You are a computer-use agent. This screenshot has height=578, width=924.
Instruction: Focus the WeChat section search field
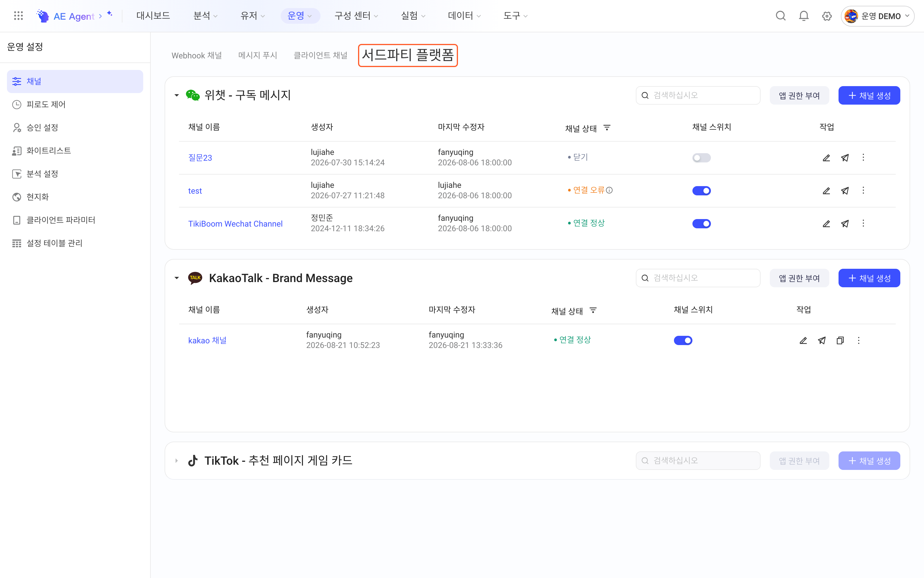698,95
